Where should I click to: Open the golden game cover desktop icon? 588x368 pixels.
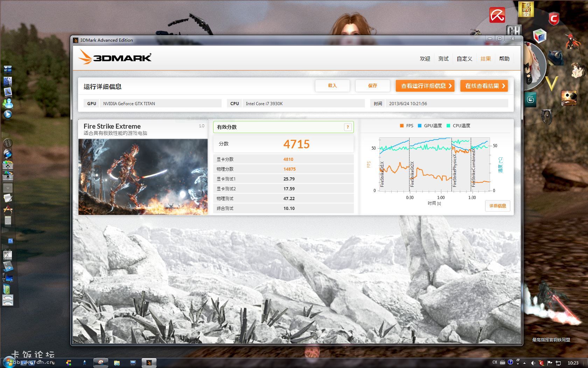tap(526, 9)
